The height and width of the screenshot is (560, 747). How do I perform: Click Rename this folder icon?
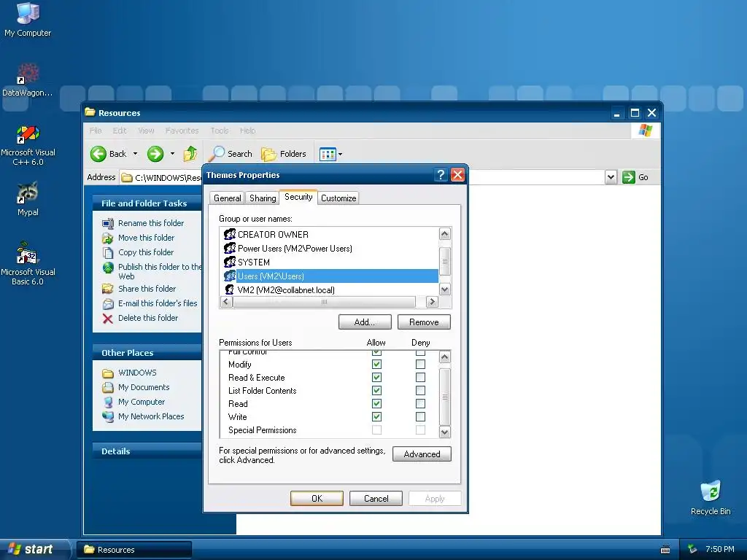[x=108, y=223]
